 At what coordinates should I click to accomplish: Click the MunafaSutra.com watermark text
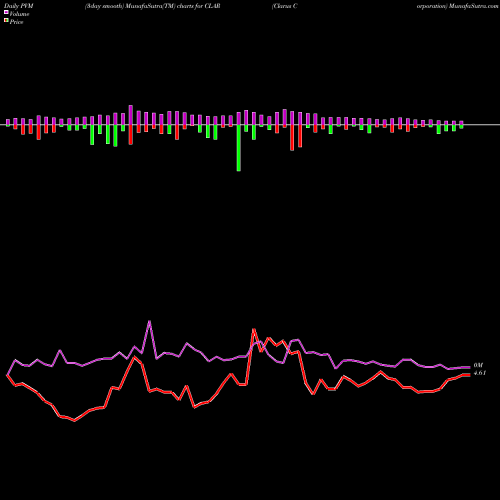(x=473, y=6)
